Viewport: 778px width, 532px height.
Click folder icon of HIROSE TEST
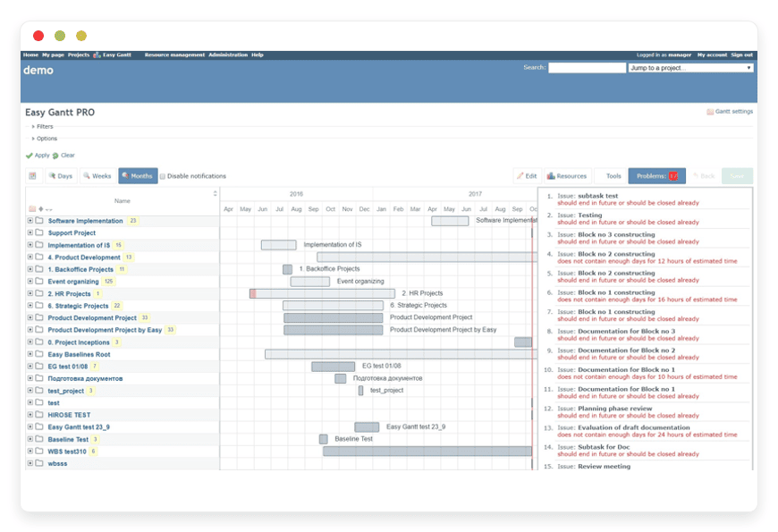point(39,414)
